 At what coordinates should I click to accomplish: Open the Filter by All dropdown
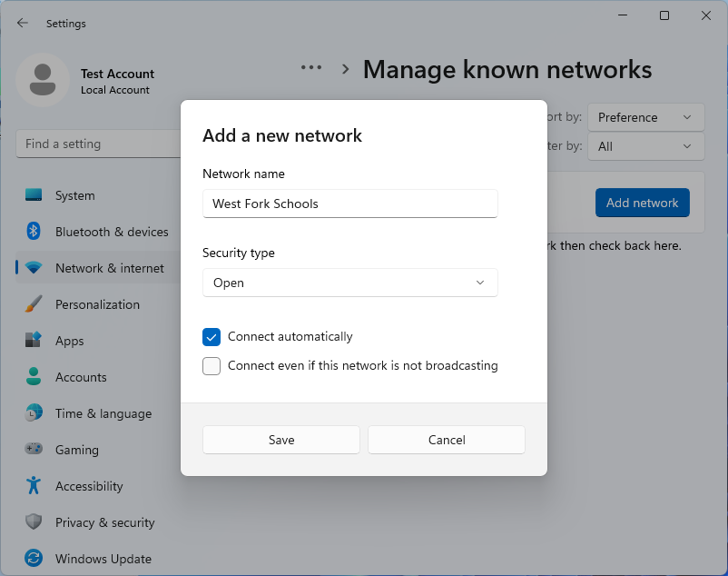(x=645, y=146)
